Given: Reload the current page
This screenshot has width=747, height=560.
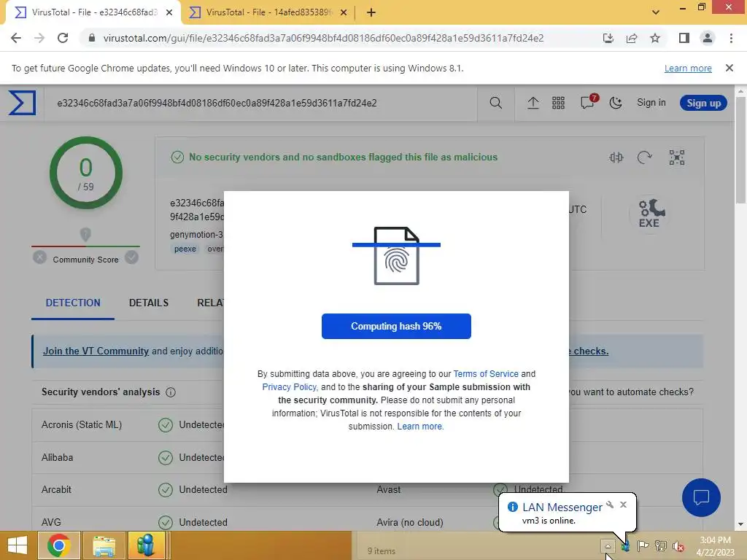Looking at the screenshot, I should pyautogui.click(x=63, y=38).
